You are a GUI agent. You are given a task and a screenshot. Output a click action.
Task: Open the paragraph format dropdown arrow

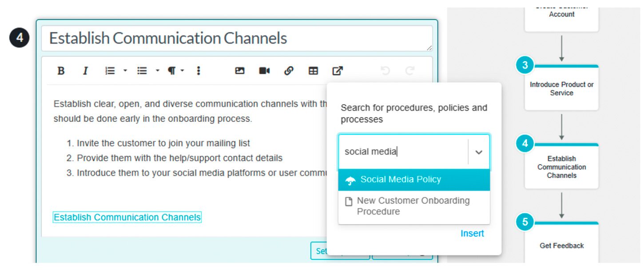182,70
